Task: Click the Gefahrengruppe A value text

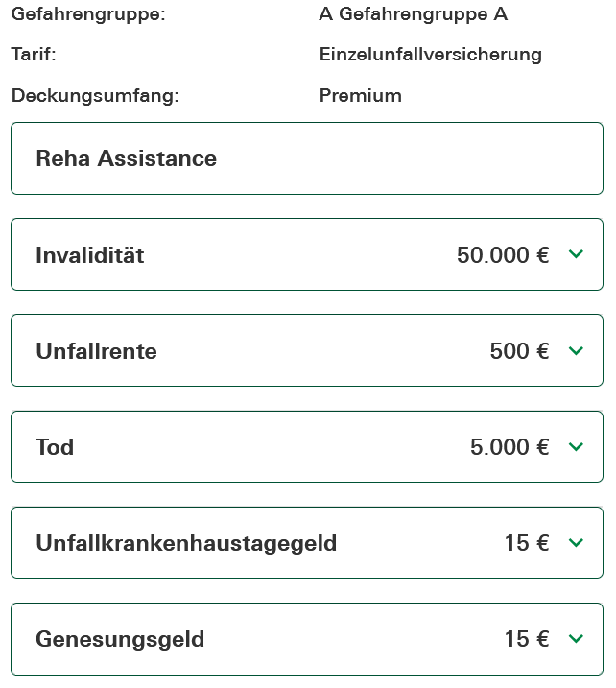Action: (413, 14)
